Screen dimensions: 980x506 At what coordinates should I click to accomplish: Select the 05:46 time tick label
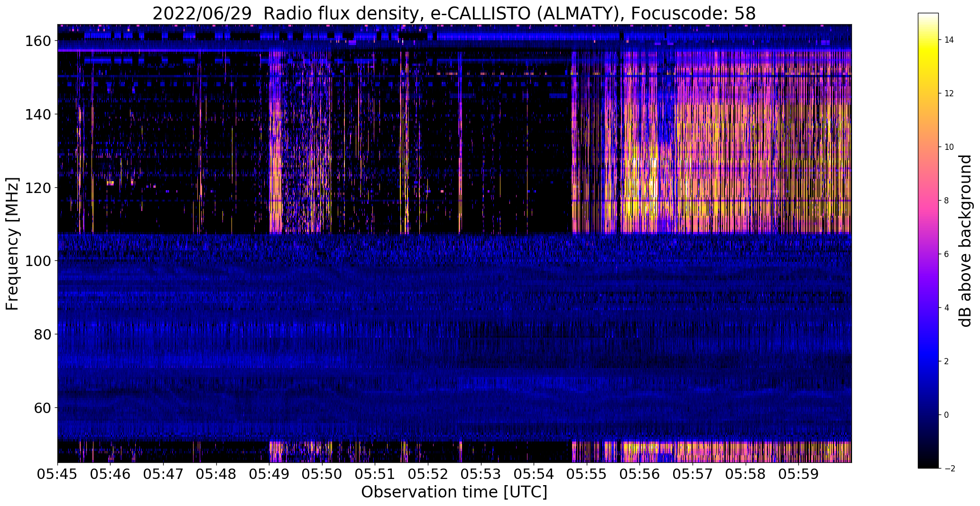click(111, 474)
